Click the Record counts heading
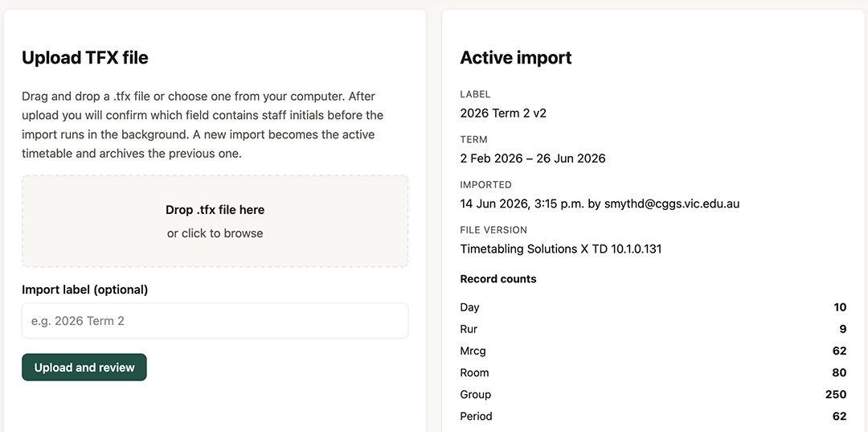The width and height of the screenshot is (868, 432). 498,279
